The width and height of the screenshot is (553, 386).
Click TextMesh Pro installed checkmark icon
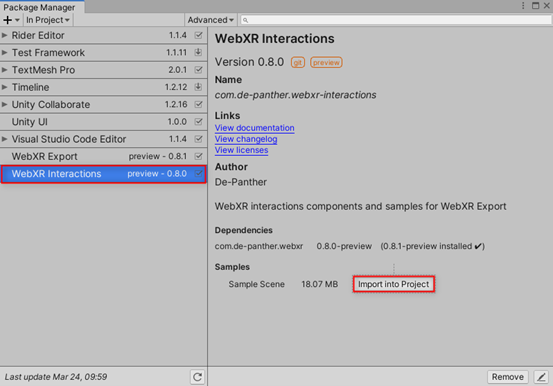point(199,70)
